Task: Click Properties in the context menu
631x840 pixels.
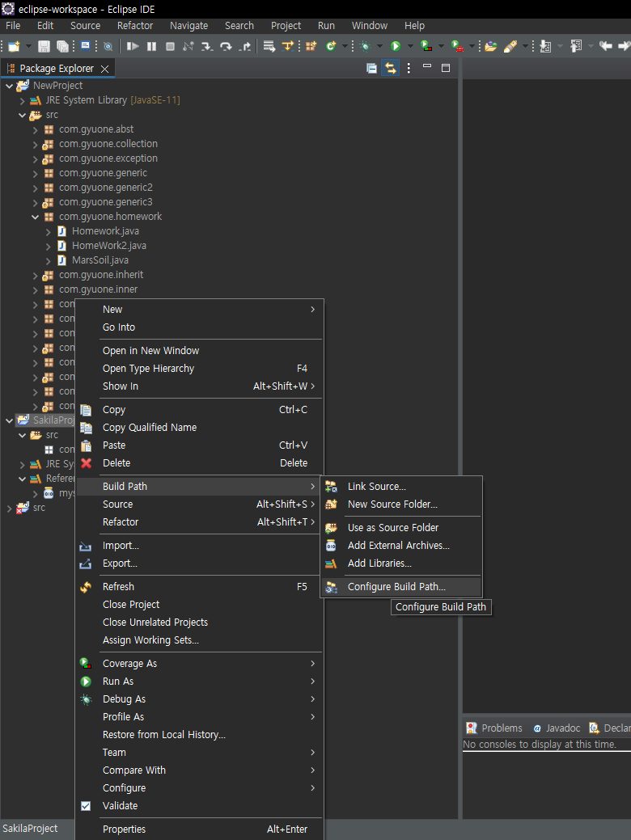Action: [200, 829]
